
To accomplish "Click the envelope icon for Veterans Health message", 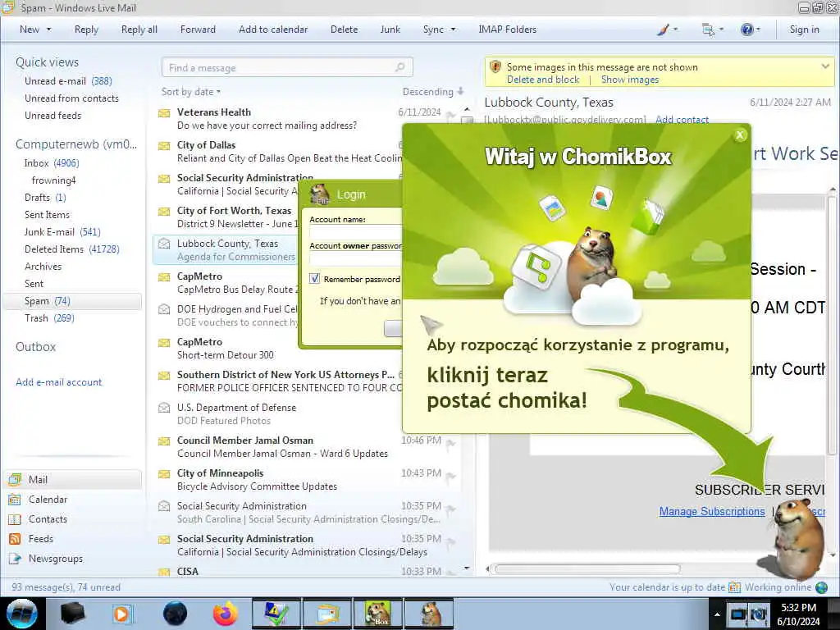I will (x=164, y=113).
